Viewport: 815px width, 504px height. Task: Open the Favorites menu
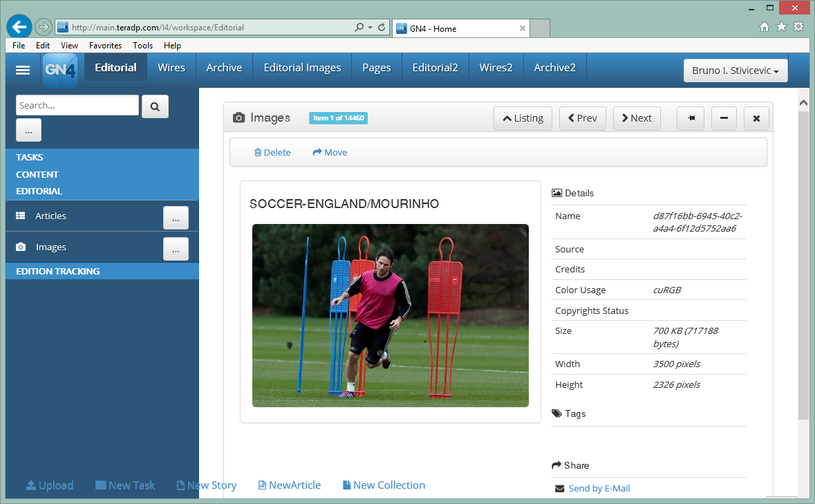coord(105,46)
